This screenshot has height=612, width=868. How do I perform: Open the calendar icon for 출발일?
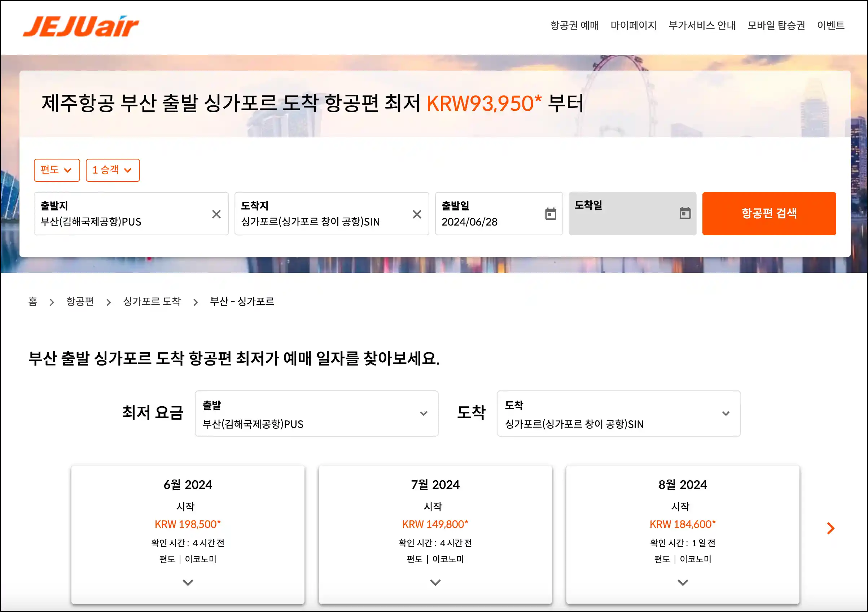551,214
